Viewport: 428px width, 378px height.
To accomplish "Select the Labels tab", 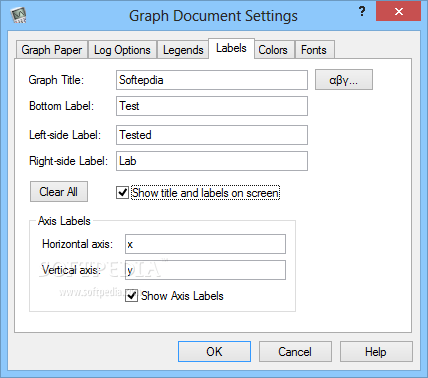I will click(x=231, y=48).
